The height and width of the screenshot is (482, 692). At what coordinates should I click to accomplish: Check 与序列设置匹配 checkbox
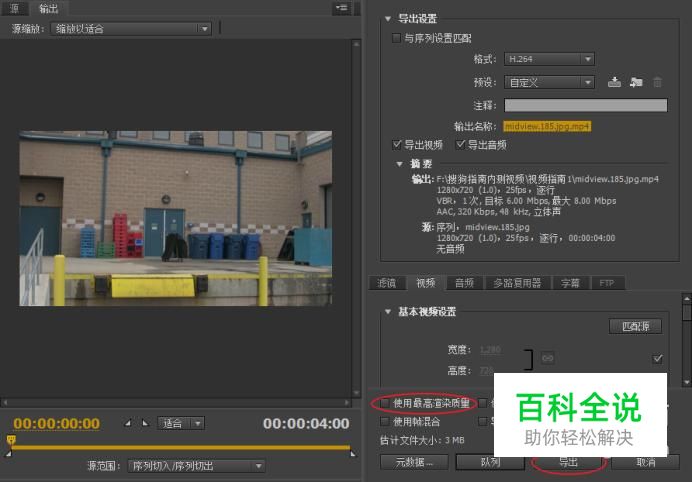[x=396, y=38]
